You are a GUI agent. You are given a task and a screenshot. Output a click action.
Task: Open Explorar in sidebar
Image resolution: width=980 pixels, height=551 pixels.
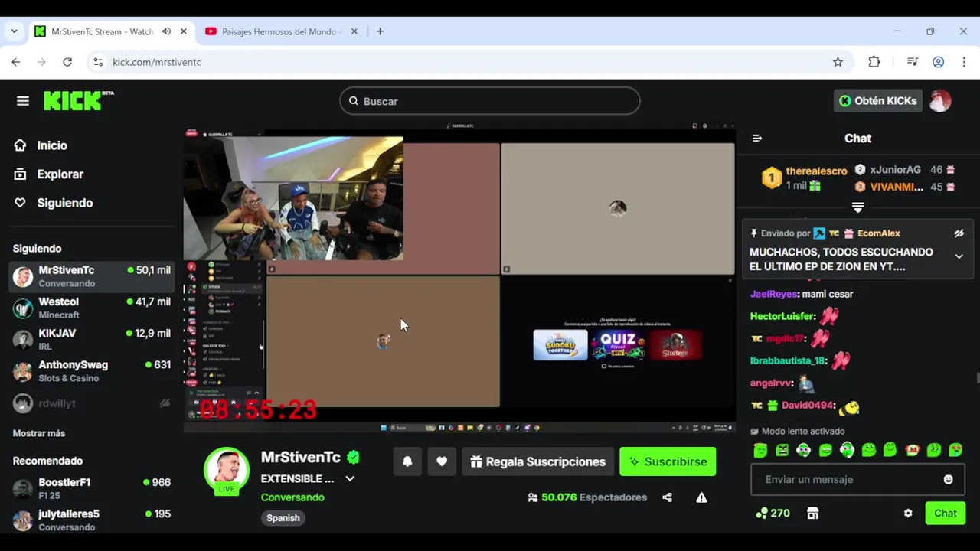pos(48,174)
